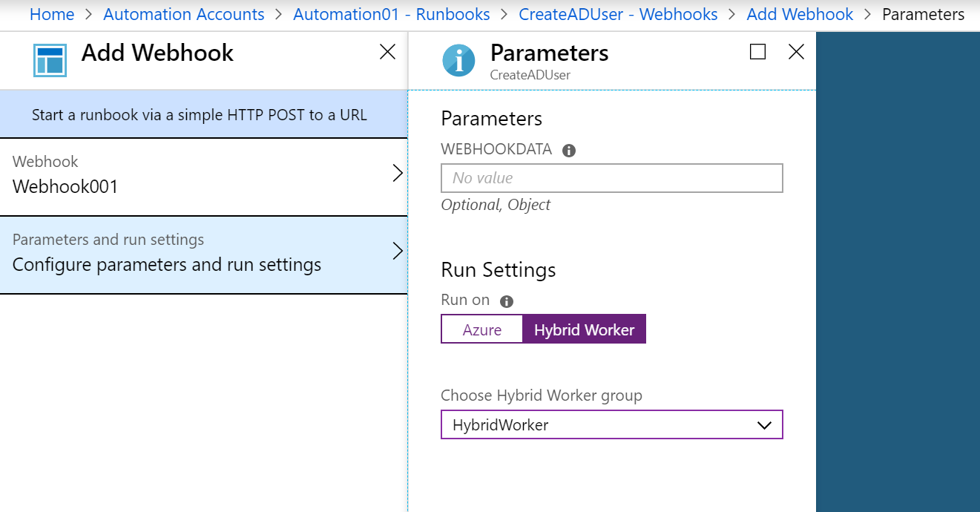Select Azure as the run location
This screenshot has width=980, height=512.
coord(482,329)
